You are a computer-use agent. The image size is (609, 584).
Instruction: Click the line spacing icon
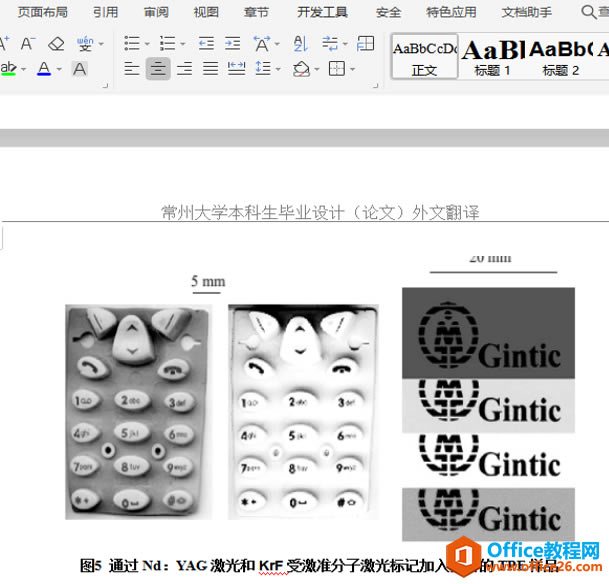click(263, 69)
